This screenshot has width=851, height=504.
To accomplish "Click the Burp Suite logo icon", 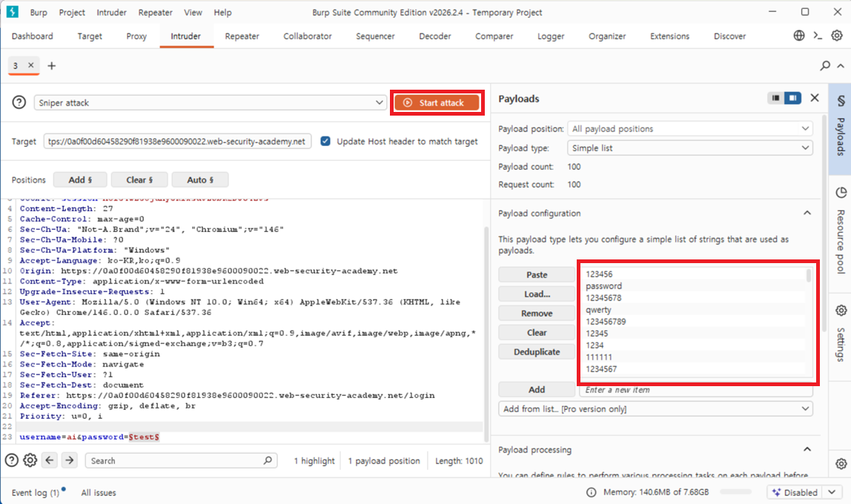I will [12, 11].
